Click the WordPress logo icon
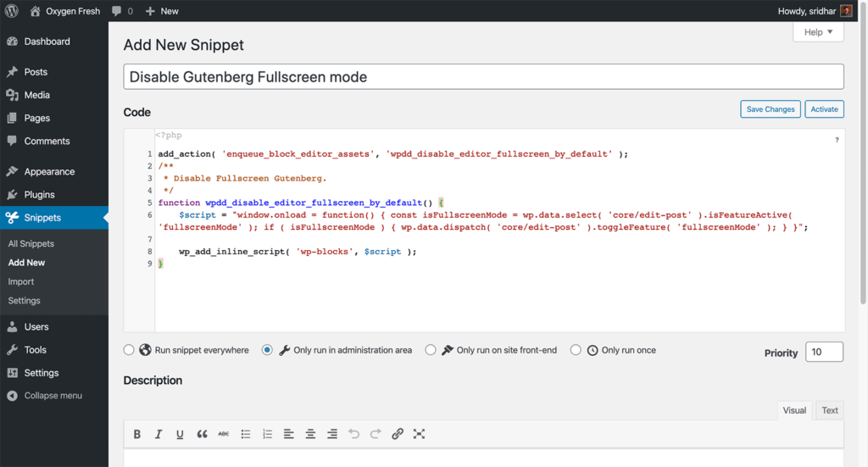 pos(12,11)
